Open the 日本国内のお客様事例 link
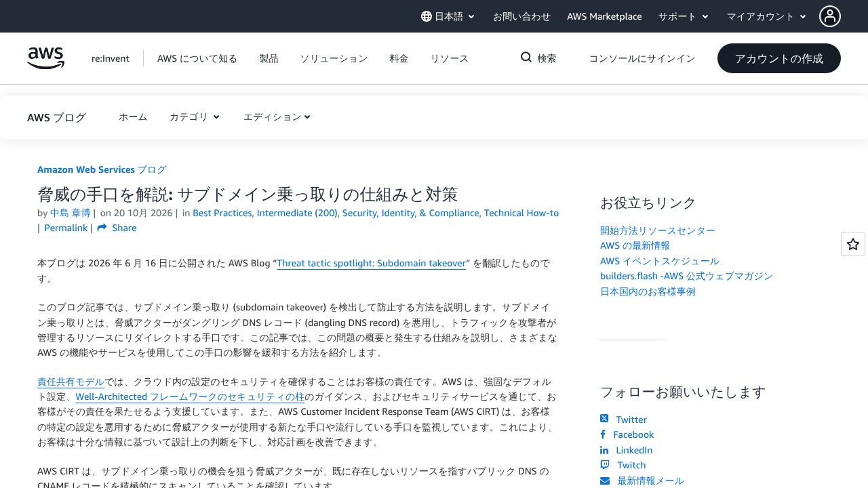Viewport: 868px width, 488px height. 648,291
